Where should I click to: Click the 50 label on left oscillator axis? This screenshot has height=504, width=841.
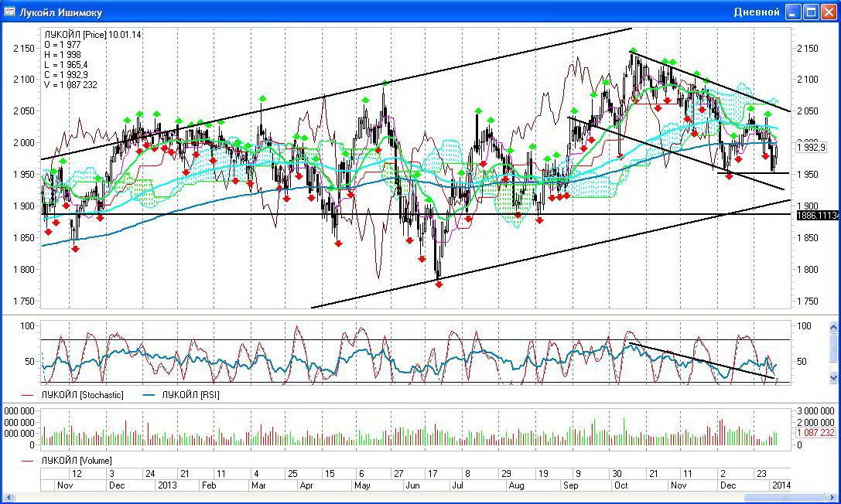(29, 362)
